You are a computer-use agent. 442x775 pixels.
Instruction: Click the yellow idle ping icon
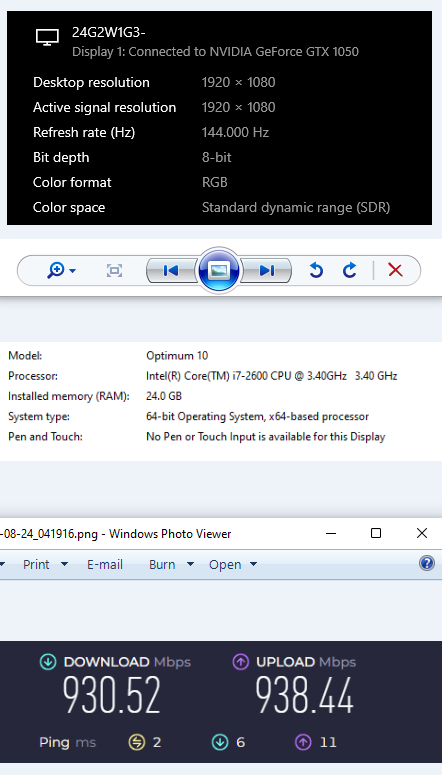pos(136,742)
